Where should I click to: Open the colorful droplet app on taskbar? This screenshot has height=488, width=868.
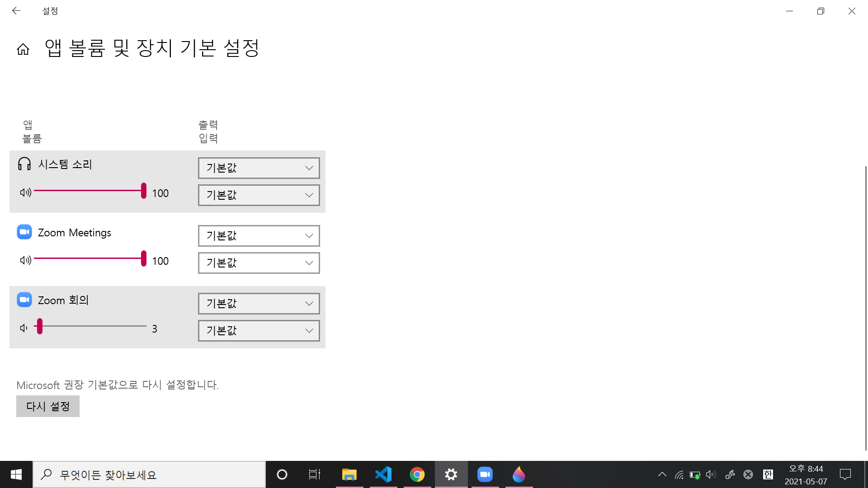519,474
